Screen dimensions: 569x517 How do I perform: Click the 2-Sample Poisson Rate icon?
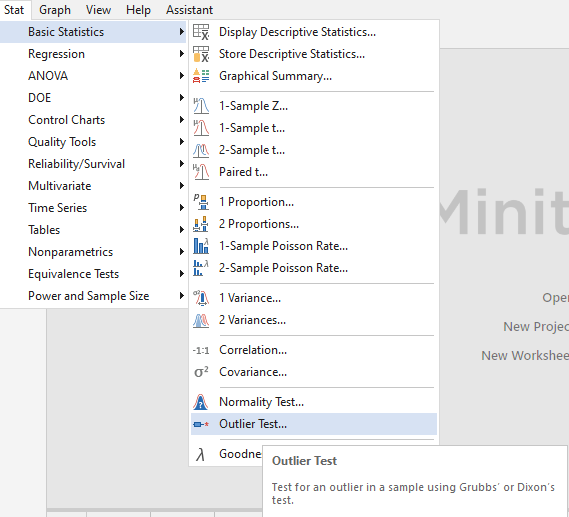coord(201,268)
